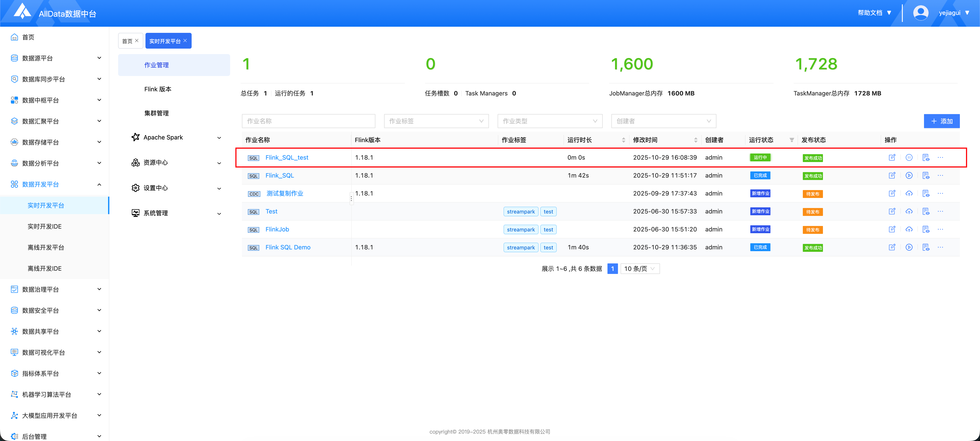The height and width of the screenshot is (441, 980).
Task: Open the 作业标签 filter dropdown
Action: pyautogui.click(x=436, y=121)
